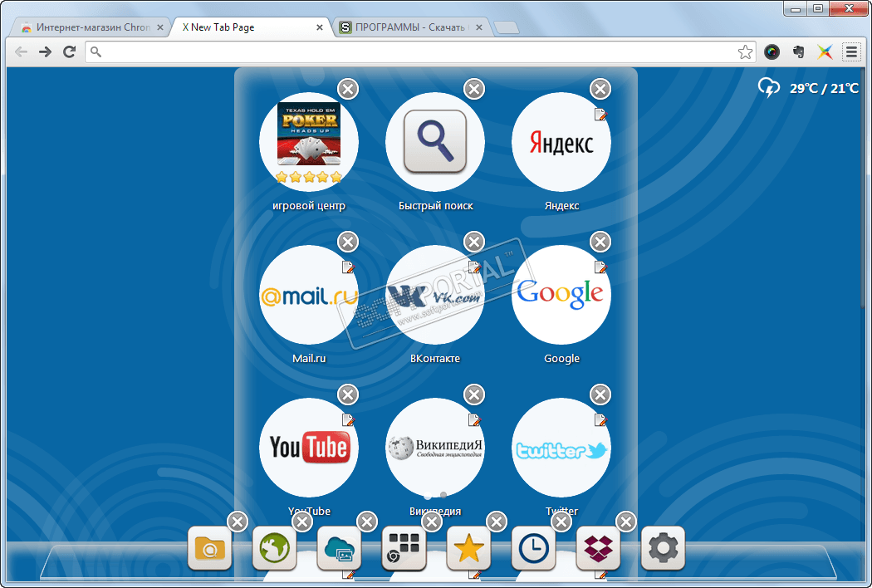Open the Mail.ru speed dial tile
Viewport: 872px width, 588px height.
click(309, 295)
